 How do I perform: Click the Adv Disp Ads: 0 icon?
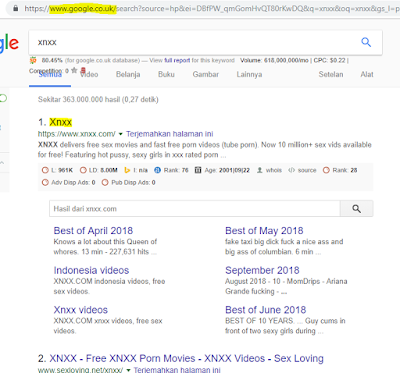(45, 183)
